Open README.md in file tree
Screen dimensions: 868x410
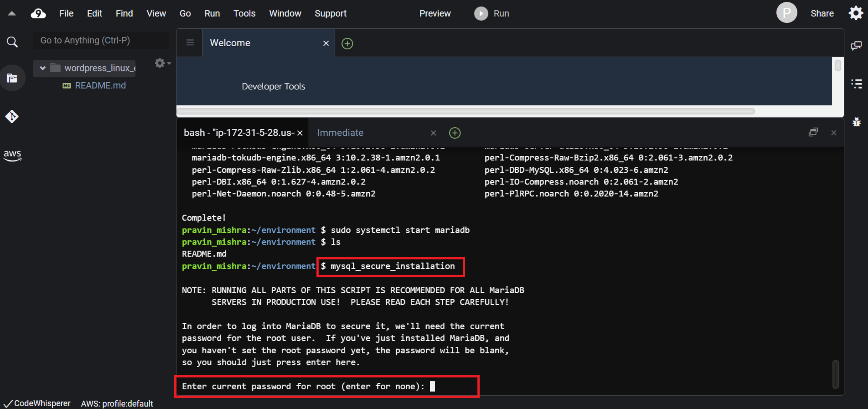click(100, 86)
